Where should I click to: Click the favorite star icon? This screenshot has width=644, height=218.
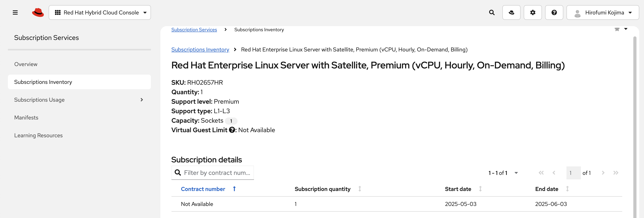click(617, 29)
